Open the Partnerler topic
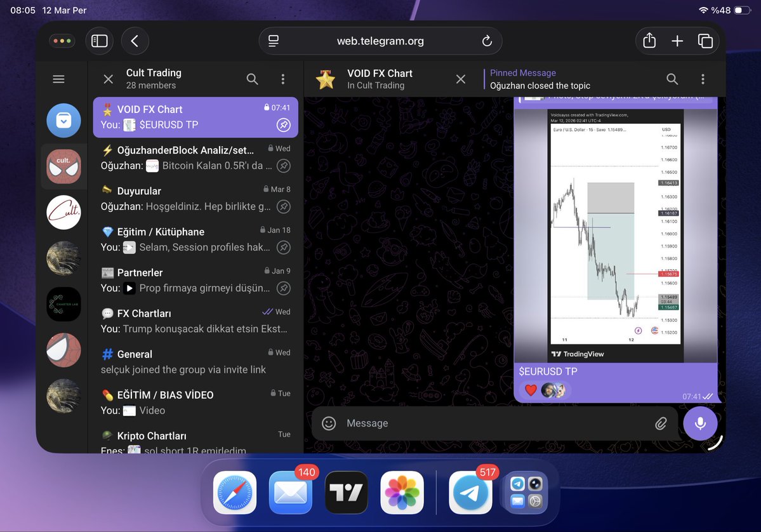The image size is (761, 532). (x=195, y=281)
